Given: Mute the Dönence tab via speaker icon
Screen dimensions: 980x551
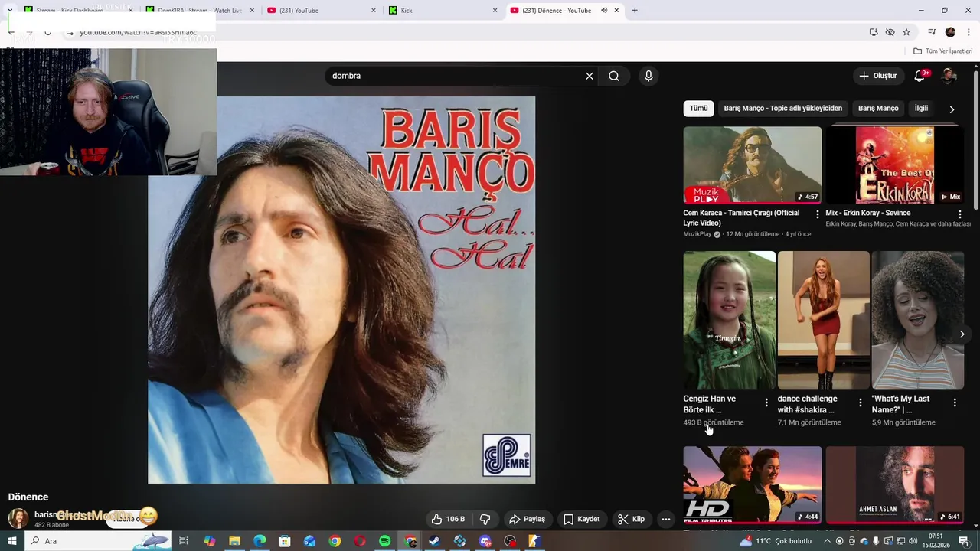Looking at the screenshot, I should tap(604, 11).
